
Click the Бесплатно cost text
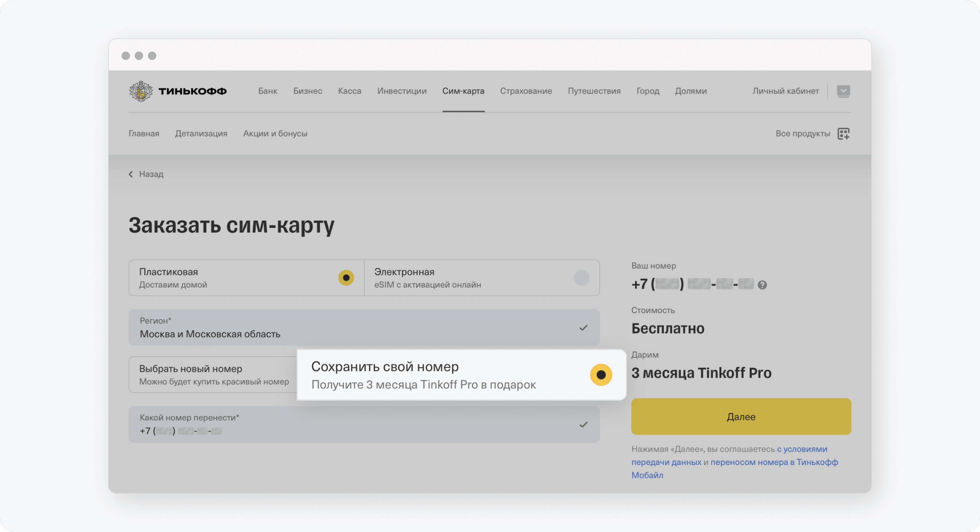(x=668, y=328)
